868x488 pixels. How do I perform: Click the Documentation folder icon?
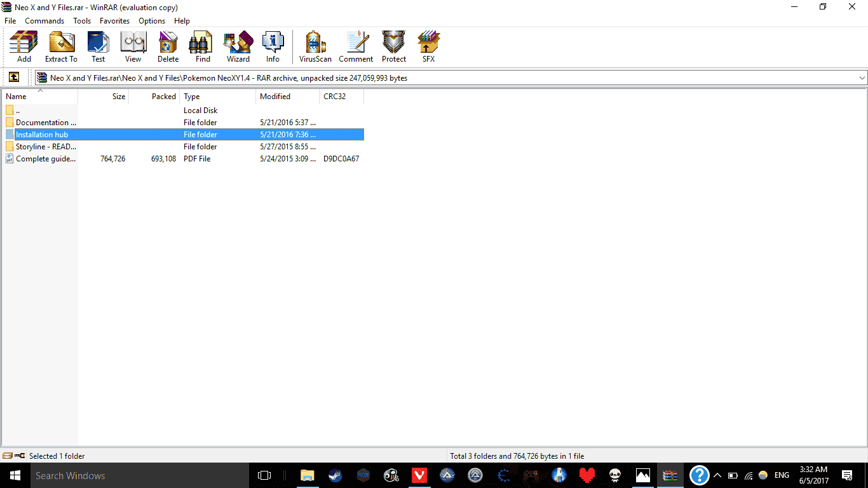[10, 122]
